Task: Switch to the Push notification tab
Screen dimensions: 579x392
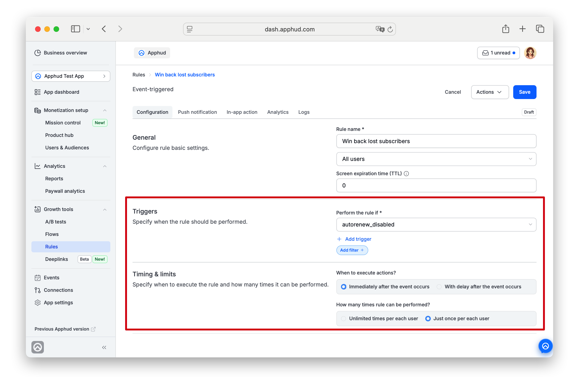Action: point(197,112)
